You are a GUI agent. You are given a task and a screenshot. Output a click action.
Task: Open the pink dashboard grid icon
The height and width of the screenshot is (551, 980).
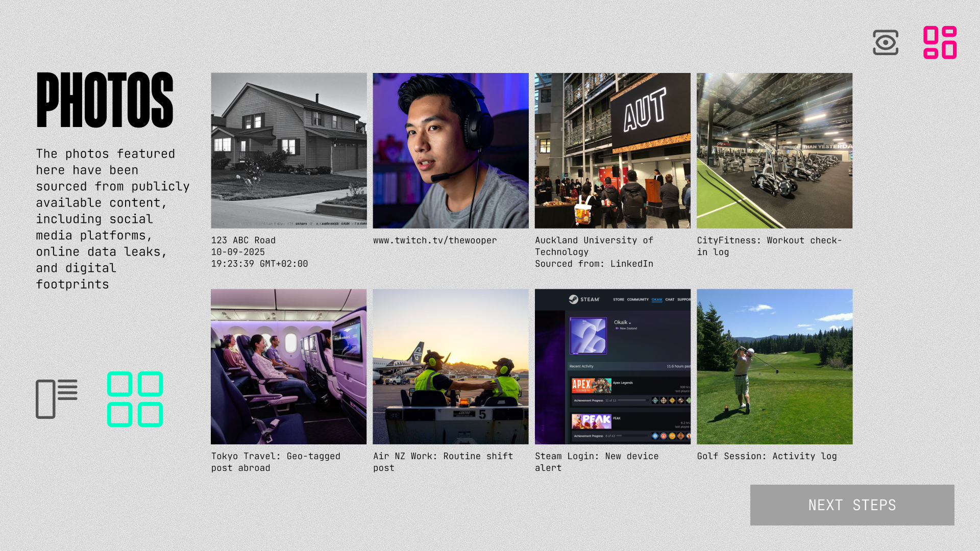[x=940, y=42]
